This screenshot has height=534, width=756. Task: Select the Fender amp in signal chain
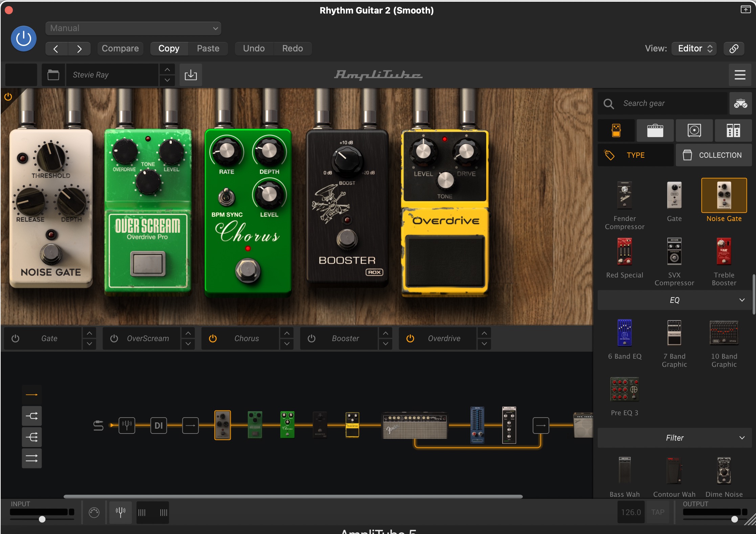click(x=415, y=426)
